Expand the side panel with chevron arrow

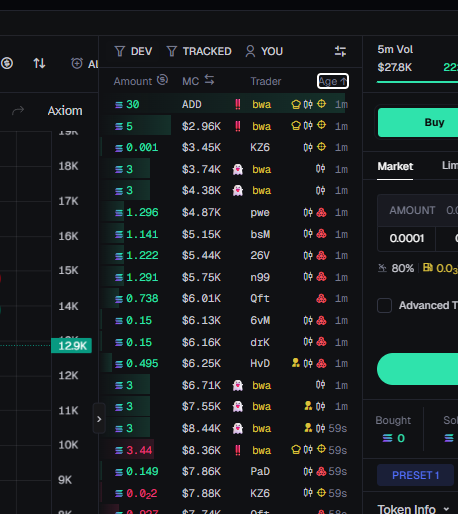99,419
